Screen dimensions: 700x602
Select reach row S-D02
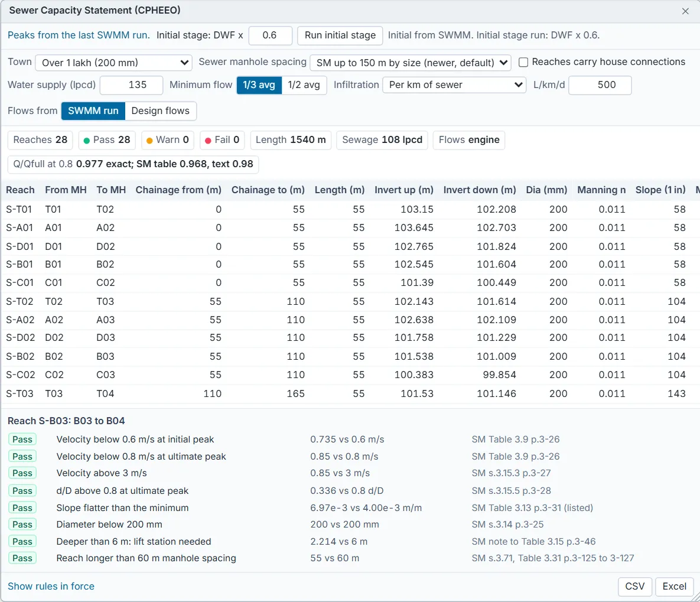[350, 337]
